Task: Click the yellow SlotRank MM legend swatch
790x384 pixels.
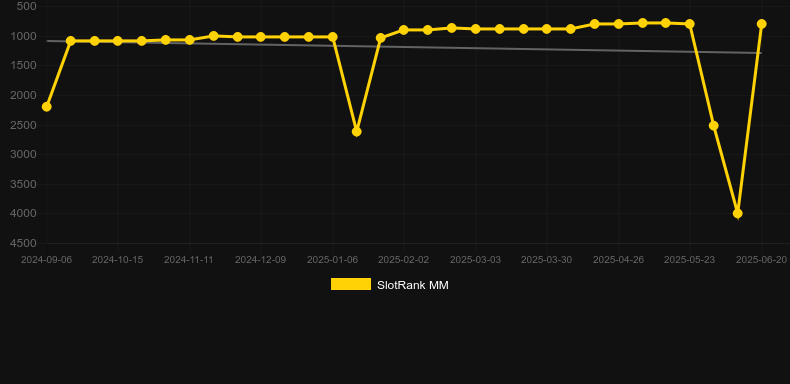Action: coord(351,284)
